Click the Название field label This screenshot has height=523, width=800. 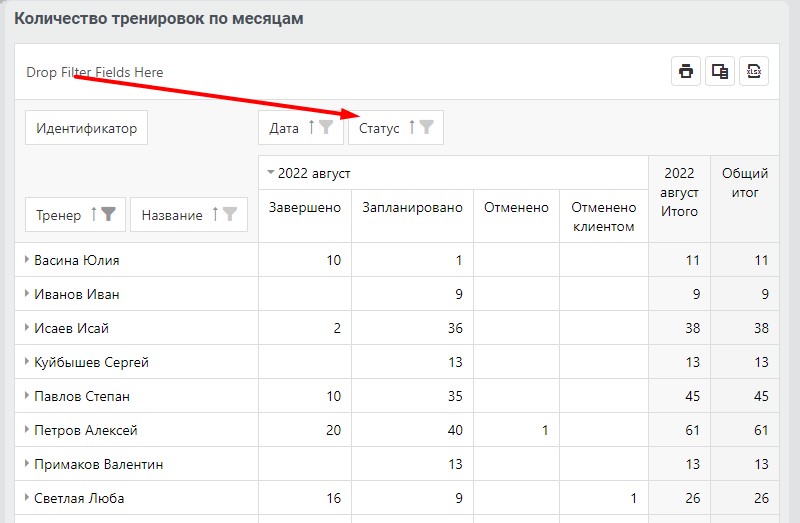172,215
